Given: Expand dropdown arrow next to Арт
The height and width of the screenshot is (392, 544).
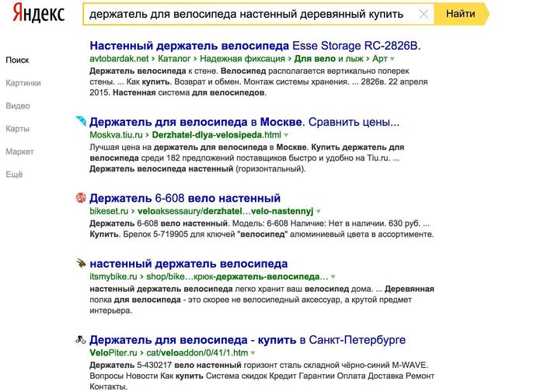Looking at the screenshot, I should pos(392,59).
